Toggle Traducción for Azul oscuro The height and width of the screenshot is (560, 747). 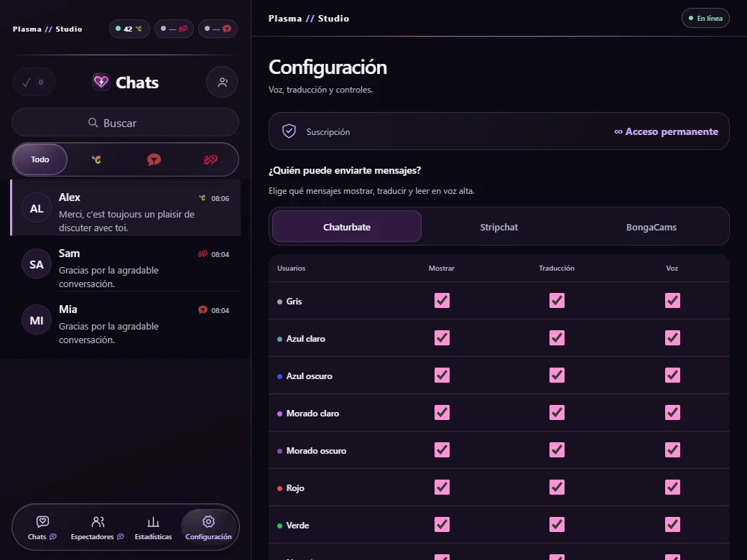coord(557,375)
